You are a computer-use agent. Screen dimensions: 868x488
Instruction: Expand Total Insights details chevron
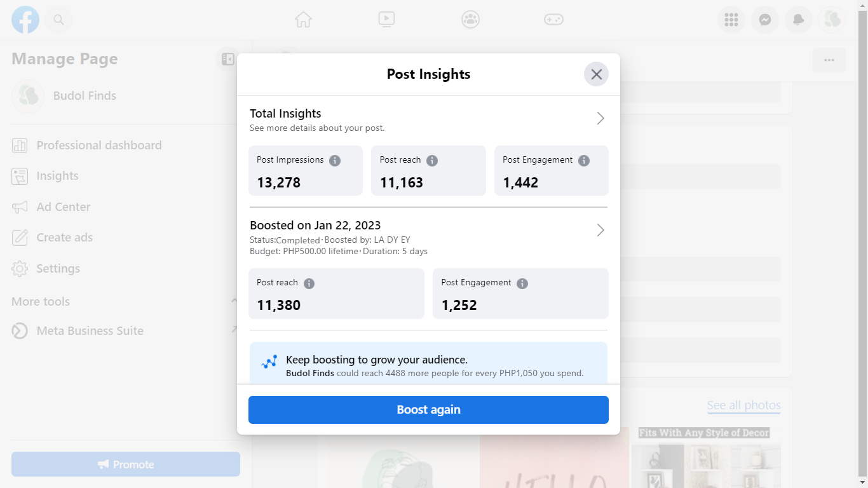coord(600,118)
